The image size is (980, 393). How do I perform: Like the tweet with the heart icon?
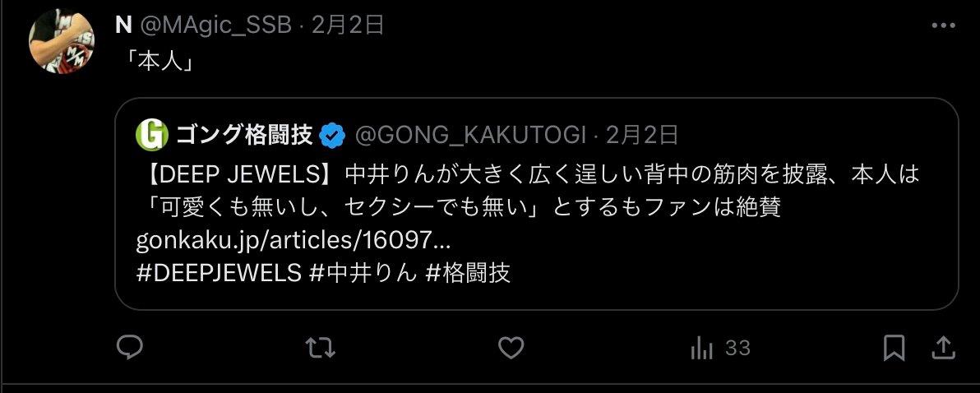point(511,348)
